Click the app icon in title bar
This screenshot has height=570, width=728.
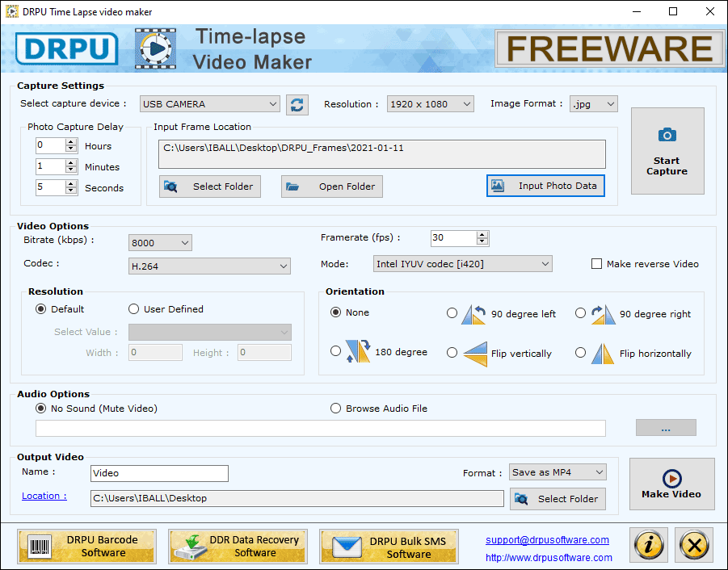pyautogui.click(x=11, y=11)
